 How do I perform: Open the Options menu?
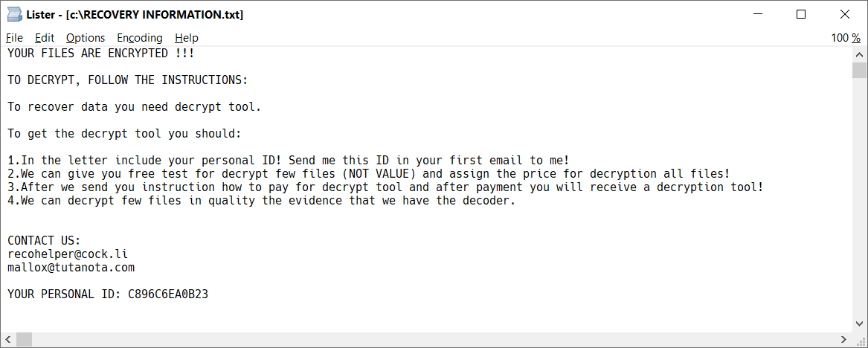(x=86, y=38)
